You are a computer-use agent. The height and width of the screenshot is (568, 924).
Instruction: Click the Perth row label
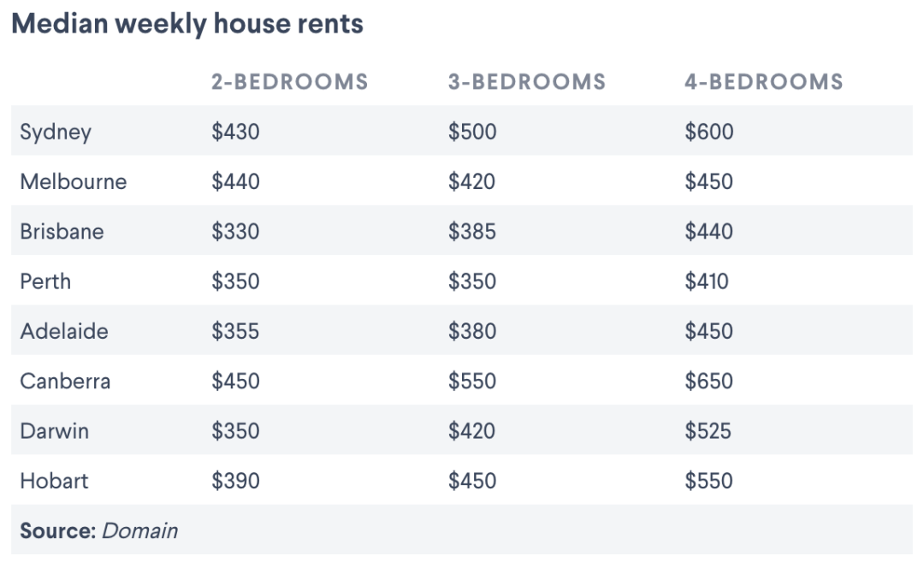[x=45, y=281]
